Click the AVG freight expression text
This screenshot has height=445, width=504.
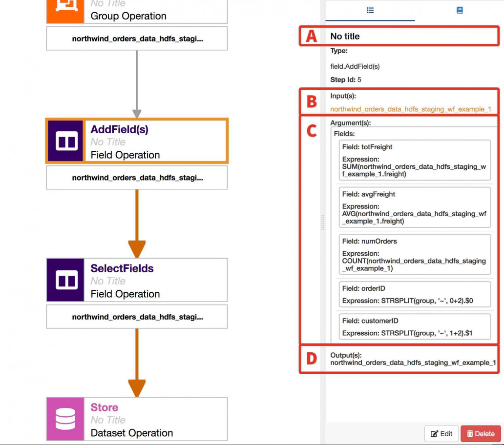tap(414, 218)
